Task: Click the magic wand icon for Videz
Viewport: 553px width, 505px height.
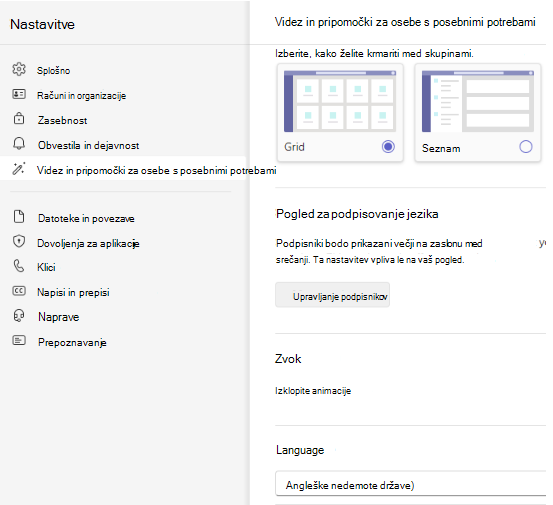Action: click(19, 169)
